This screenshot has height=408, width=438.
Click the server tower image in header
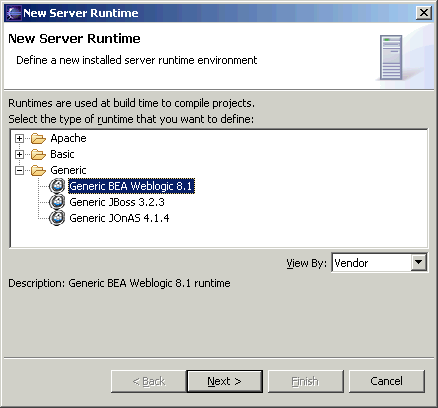(x=391, y=57)
